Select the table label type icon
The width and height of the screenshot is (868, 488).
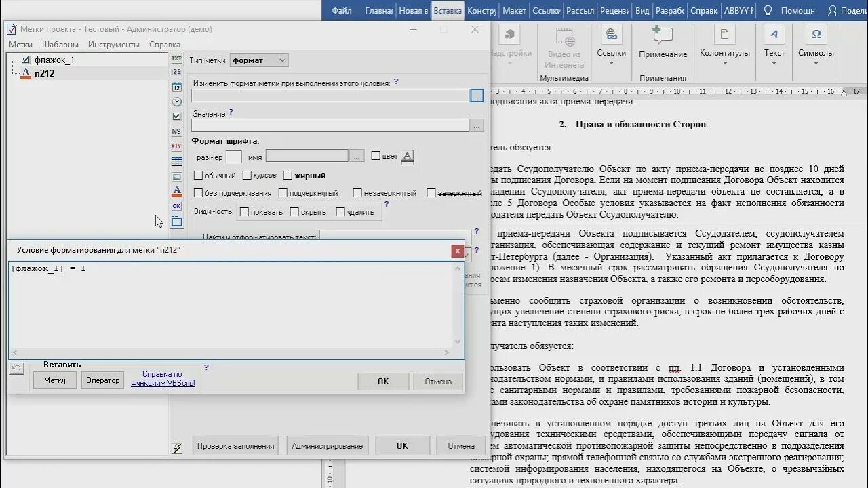(176, 161)
